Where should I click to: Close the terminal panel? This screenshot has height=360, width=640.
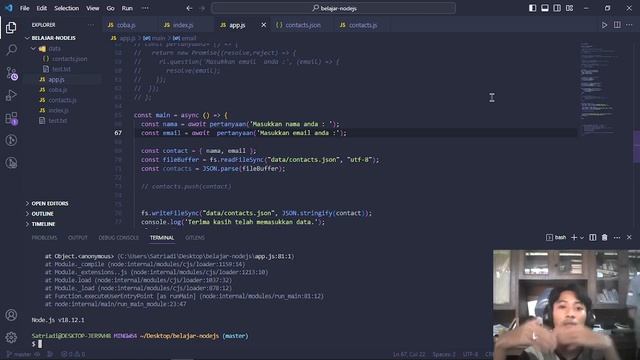(629, 238)
